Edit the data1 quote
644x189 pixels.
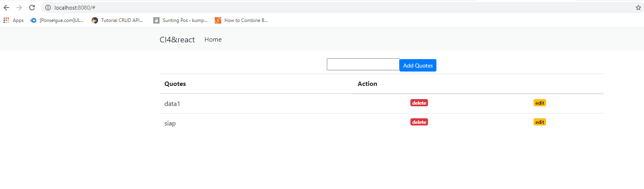[540, 103]
